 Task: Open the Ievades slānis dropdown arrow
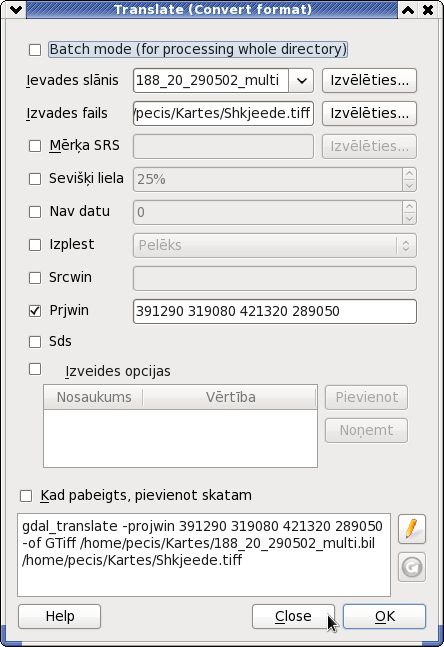pyautogui.click(x=301, y=80)
